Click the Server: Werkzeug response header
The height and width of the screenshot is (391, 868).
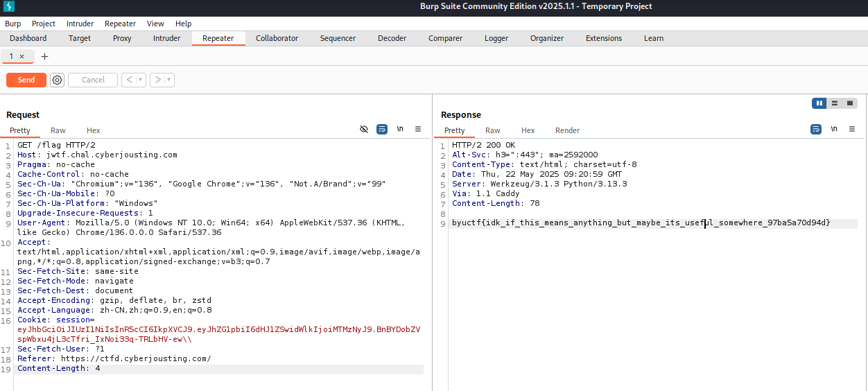pos(539,184)
